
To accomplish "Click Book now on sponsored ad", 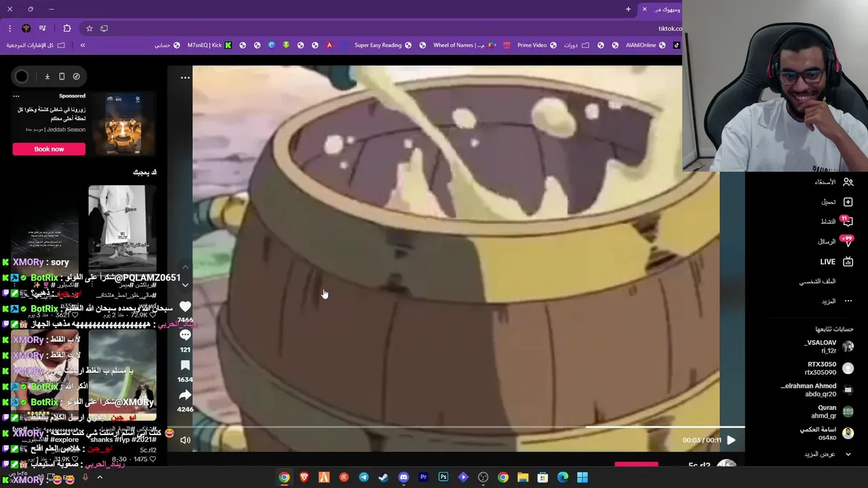I will click(49, 149).
